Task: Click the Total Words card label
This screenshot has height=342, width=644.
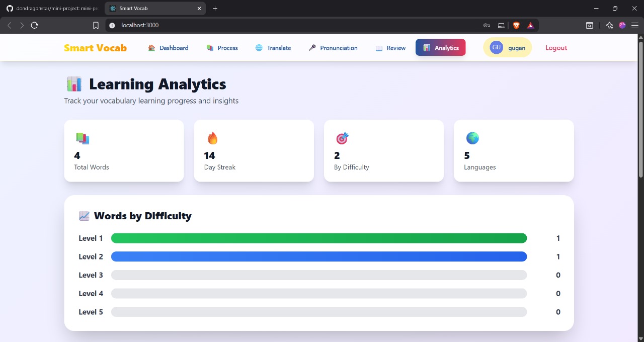Action: [91, 167]
